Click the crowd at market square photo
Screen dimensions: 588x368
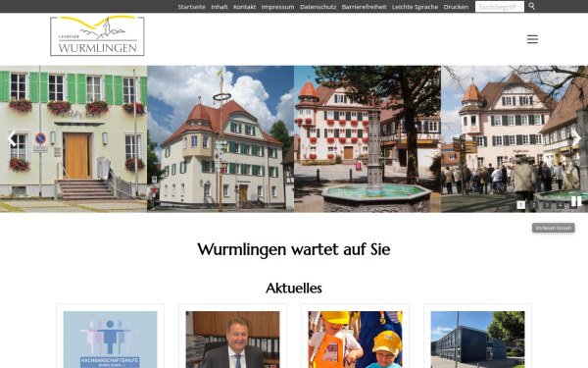(514, 139)
